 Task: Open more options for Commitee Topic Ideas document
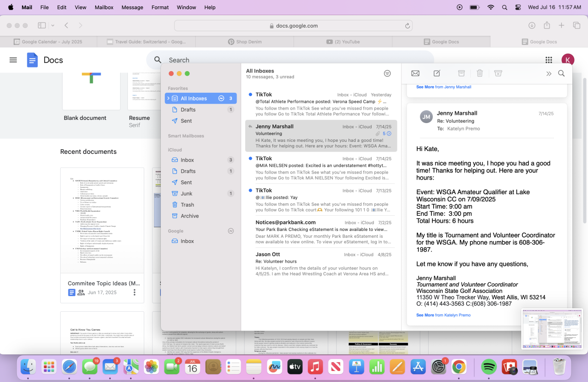click(x=135, y=292)
